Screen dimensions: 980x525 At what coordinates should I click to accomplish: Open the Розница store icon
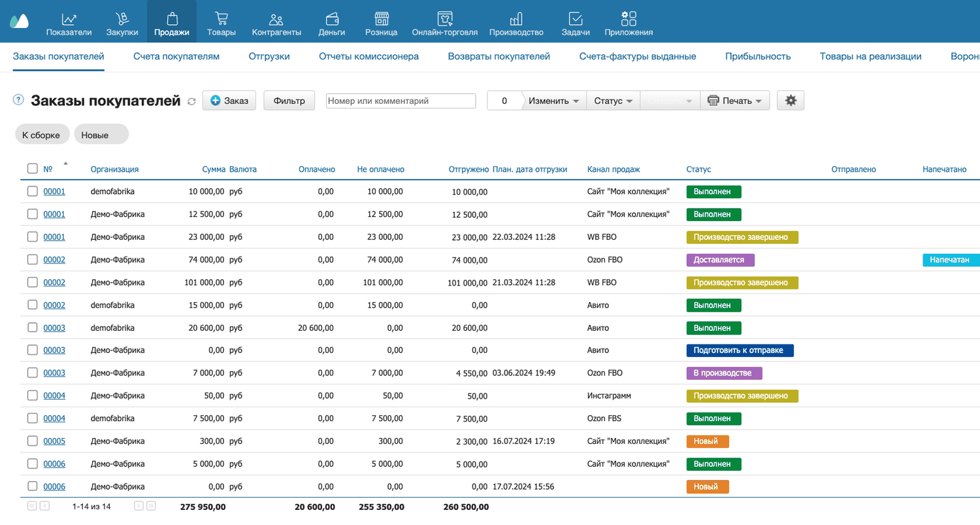(382, 19)
